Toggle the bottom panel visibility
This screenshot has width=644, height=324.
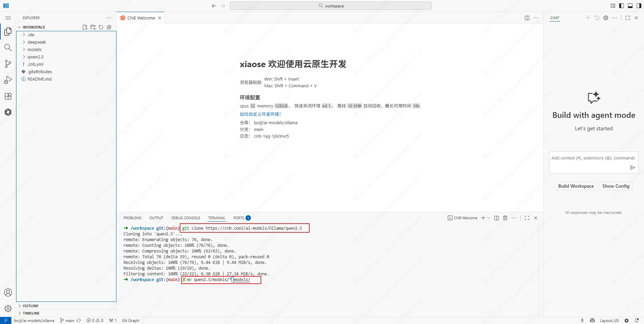click(x=630, y=6)
